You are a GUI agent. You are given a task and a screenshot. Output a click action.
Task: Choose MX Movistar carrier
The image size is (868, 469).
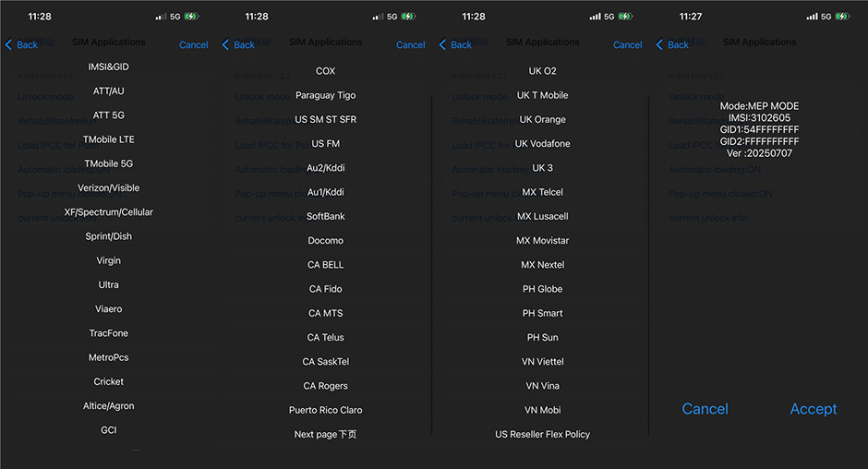[543, 241]
